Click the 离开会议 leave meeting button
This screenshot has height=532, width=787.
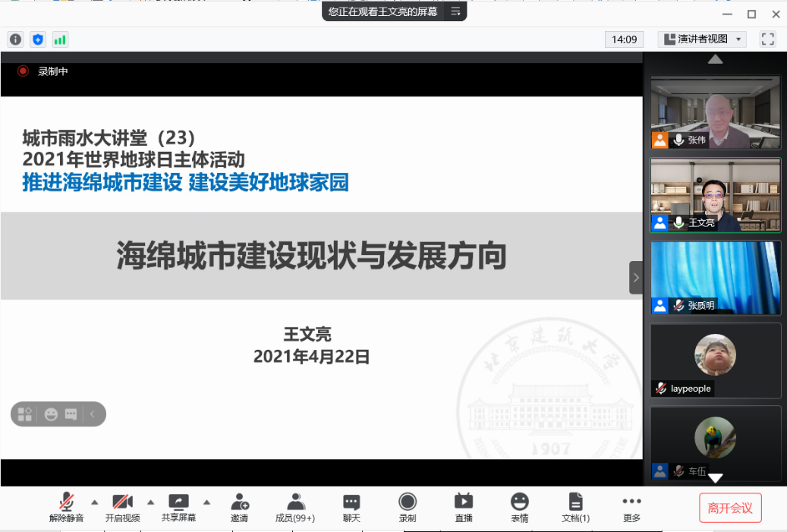point(730,508)
